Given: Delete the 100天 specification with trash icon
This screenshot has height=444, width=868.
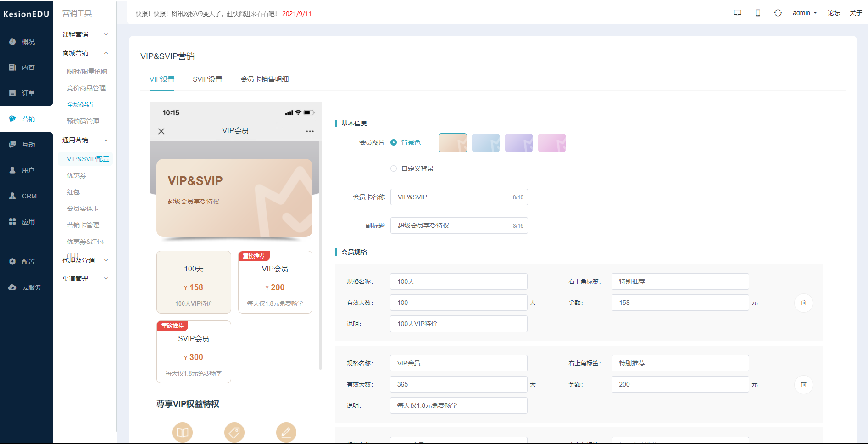Looking at the screenshot, I should (x=804, y=303).
